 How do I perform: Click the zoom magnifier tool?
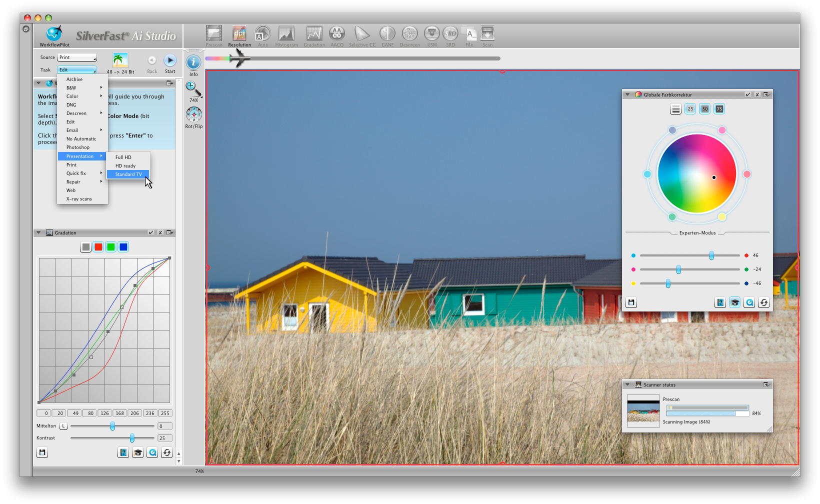193,88
